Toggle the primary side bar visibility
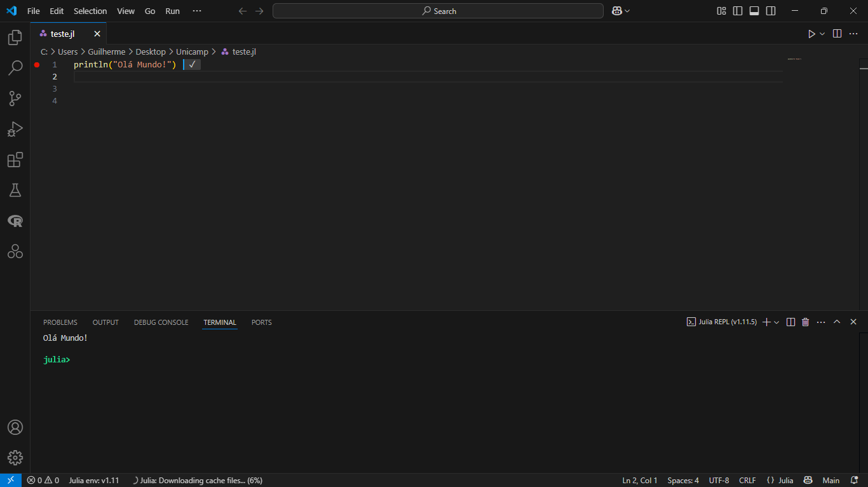The image size is (868, 487). (x=738, y=11)
